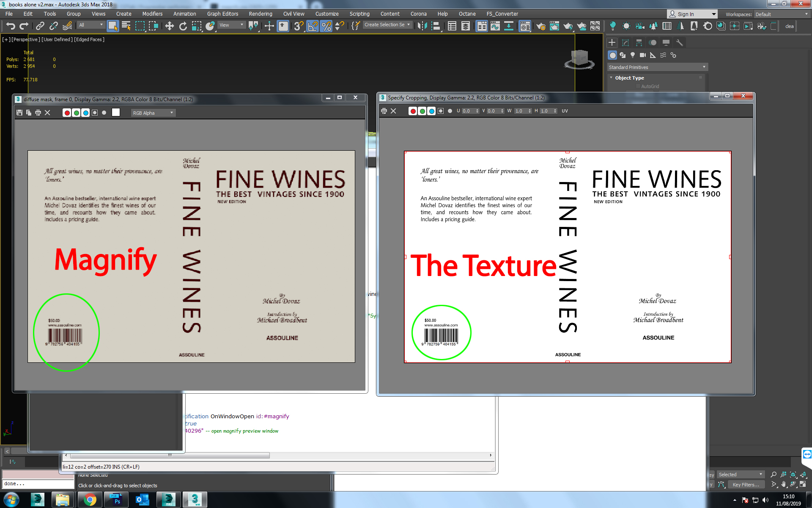This screenshot has height=508, width=812.
Task: Activate Select and Move tool
Action: [x=169, y=26]
